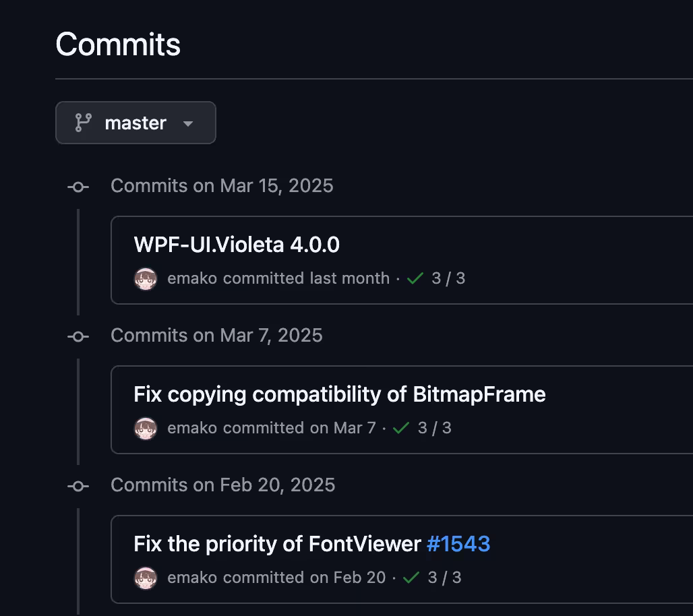This screenshot has height=616, width=693.
Task: Click the git branch icon on master button
Action: (x=83, y=123)
